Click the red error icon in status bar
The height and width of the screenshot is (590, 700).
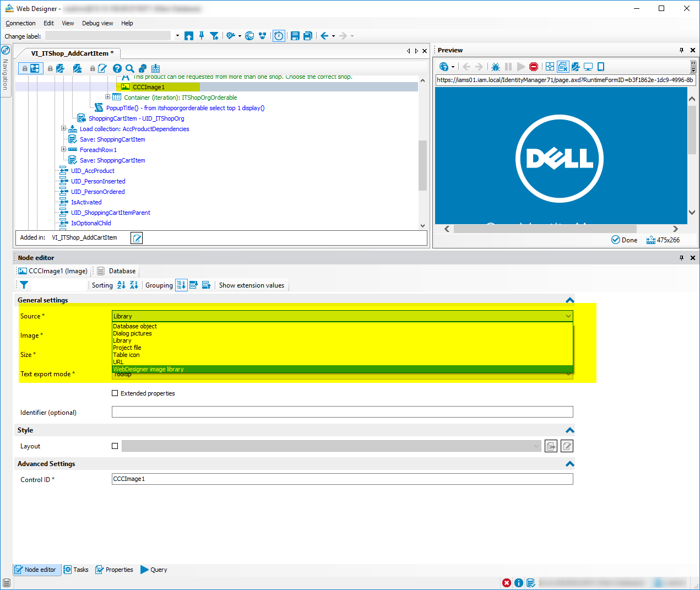(x=507, y=583)
